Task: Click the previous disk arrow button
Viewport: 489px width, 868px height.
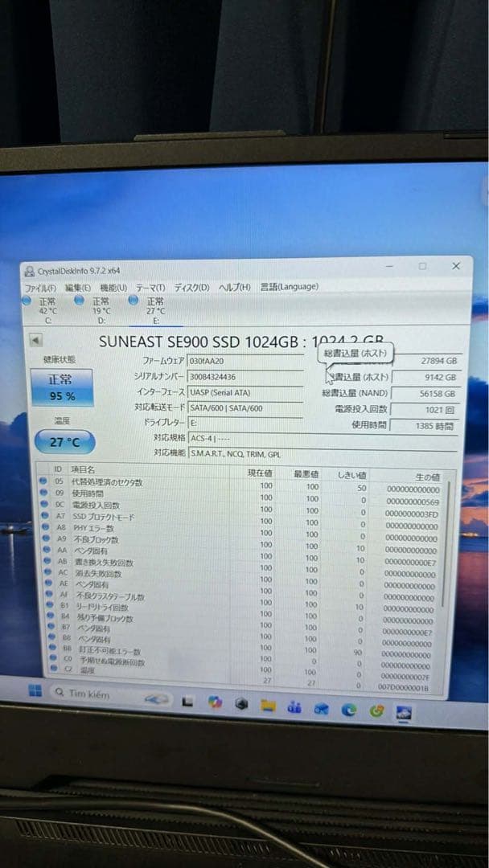Action: click(35, 341)
